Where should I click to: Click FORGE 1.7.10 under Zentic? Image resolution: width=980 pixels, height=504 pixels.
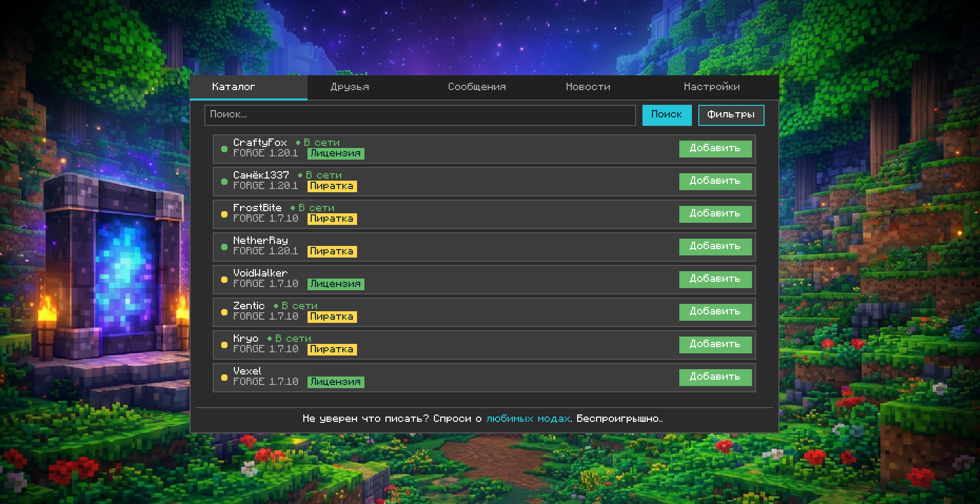(266, 317)
